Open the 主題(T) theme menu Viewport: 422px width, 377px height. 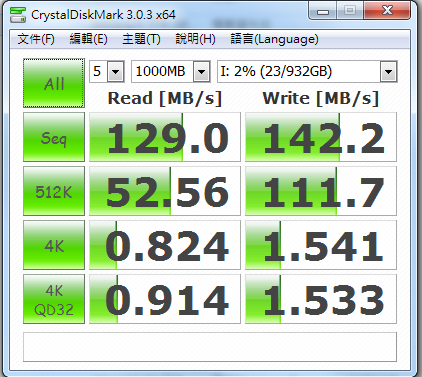[x=141, y=39]
